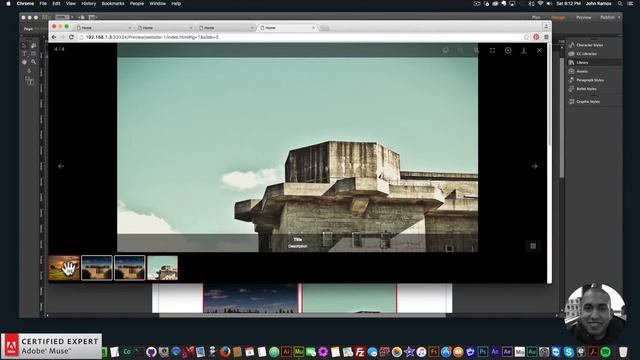Image resolution: width=640 pixels, height=360 pixels.
Task: Switch Muse to Preview mode
Action: click(584, 18)
